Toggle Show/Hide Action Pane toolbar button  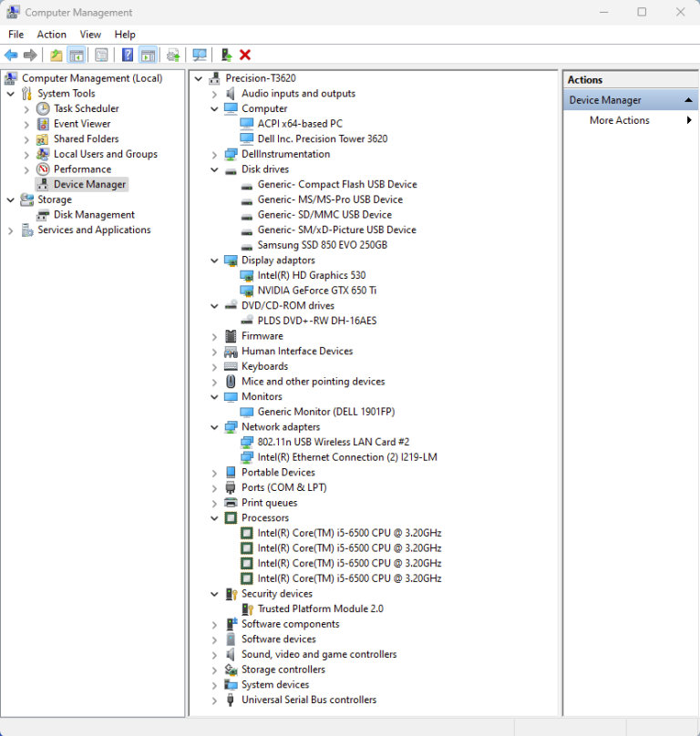148,56
